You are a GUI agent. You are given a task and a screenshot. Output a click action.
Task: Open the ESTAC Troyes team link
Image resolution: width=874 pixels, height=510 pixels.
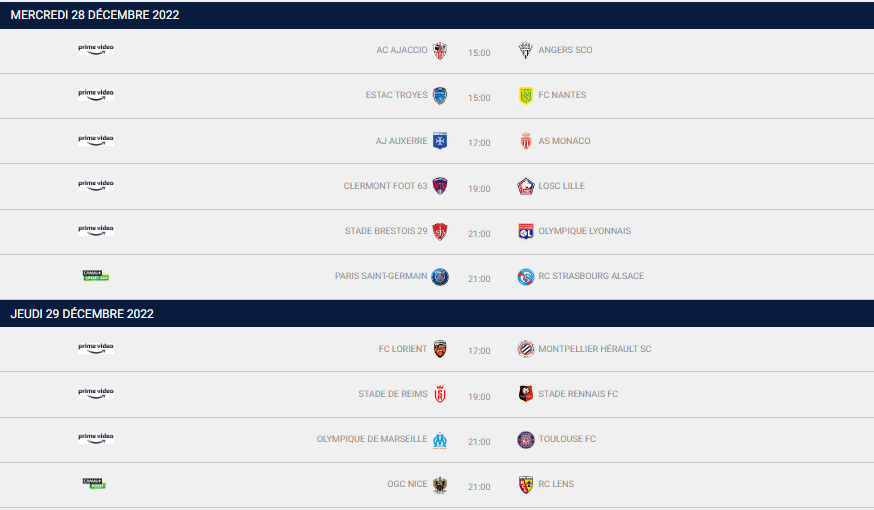[x=396, y=95]
